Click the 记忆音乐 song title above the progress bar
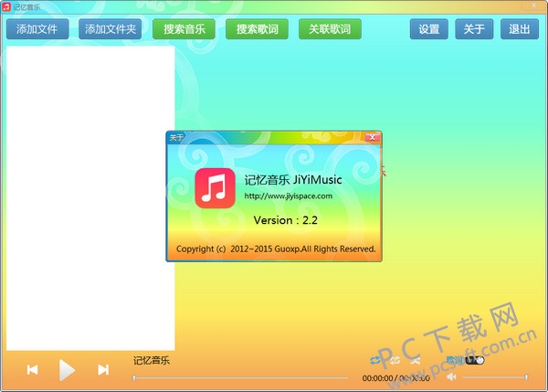Image resolution: width=548 pixels, height=392 pixels. tap(152, 361)
